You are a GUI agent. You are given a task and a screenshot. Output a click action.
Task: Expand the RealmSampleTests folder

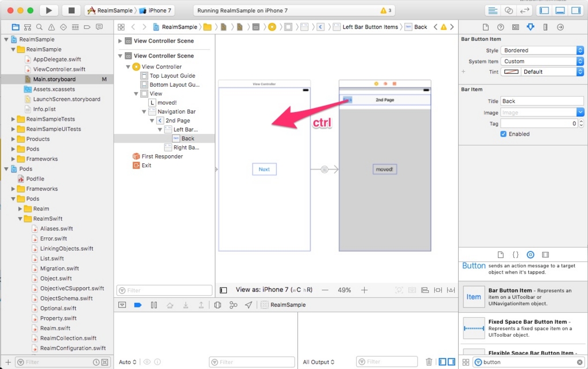[13, 119]
